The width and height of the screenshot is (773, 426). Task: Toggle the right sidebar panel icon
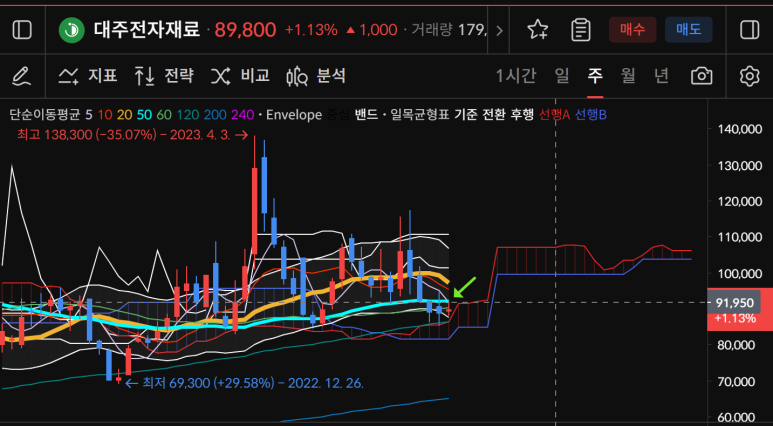point(750,30)
